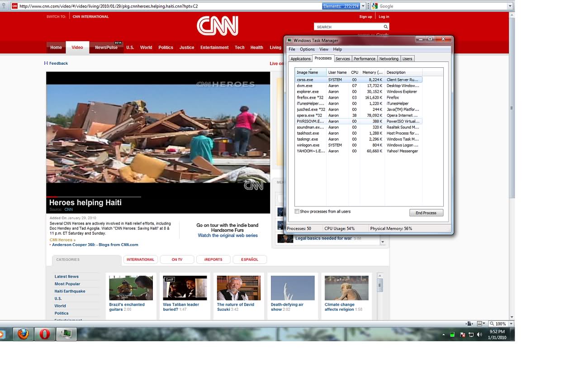Select the ESPAÑOL category tab
The image size is (588, 367).
(x=250, y=259)
